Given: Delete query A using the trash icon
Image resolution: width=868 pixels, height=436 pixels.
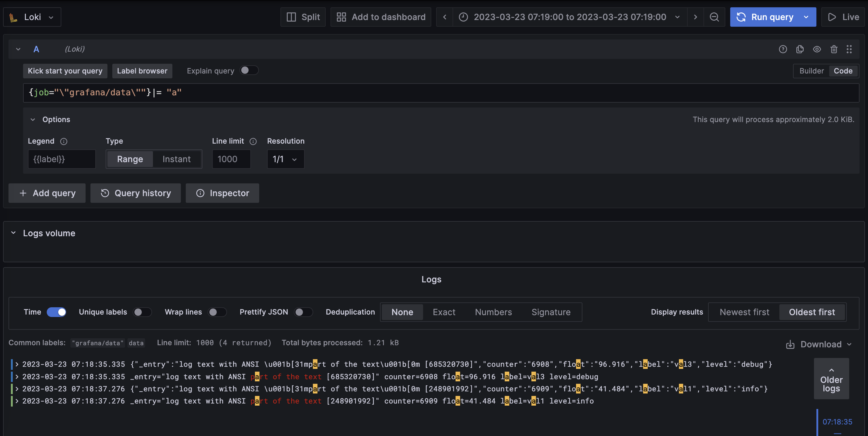Looking at the screenshot, I should [833, 49].
